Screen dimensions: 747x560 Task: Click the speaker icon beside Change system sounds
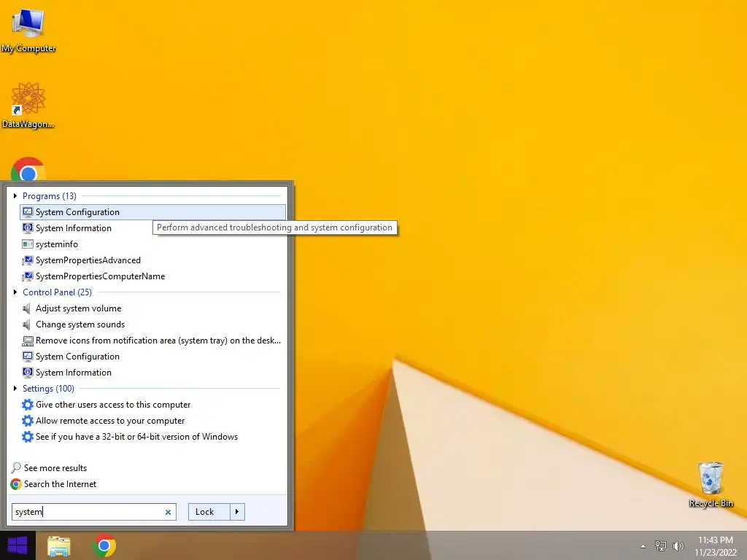pyautogui.click(x=27, y=324)
